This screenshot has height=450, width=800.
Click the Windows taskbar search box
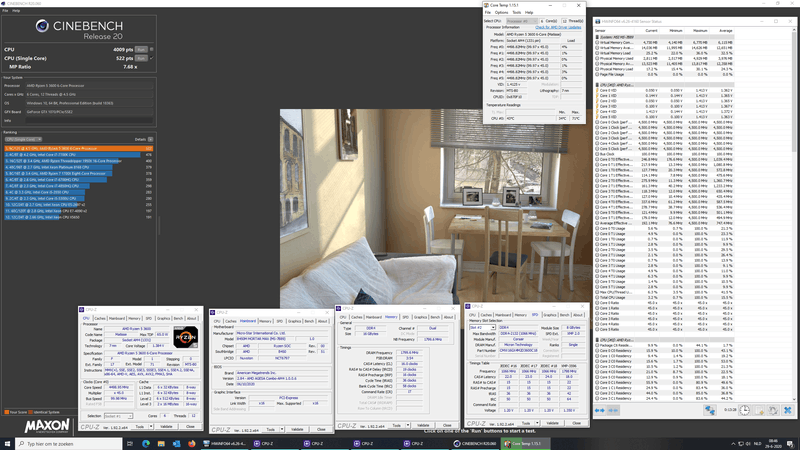(x=69, y=444)
